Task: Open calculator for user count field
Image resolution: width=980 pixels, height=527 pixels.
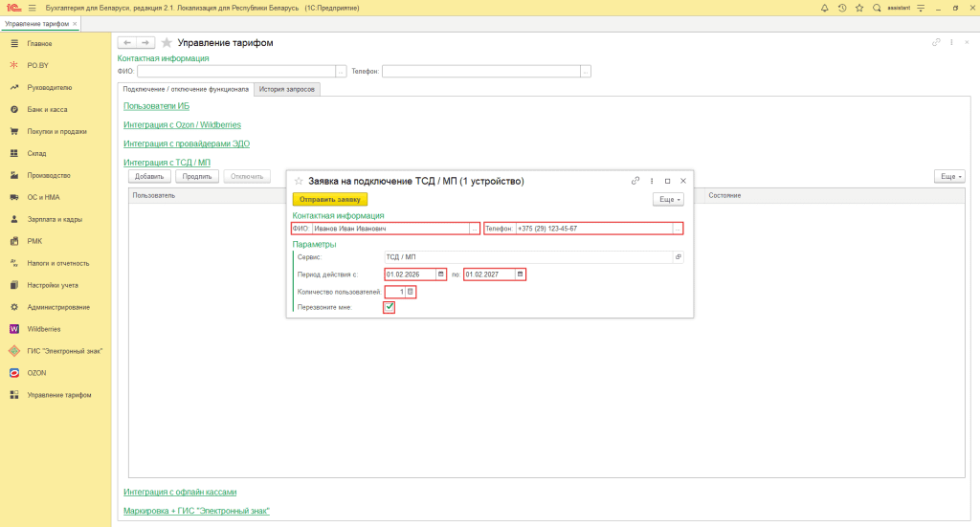Action: pyautogui.click(x=411, y=291)
